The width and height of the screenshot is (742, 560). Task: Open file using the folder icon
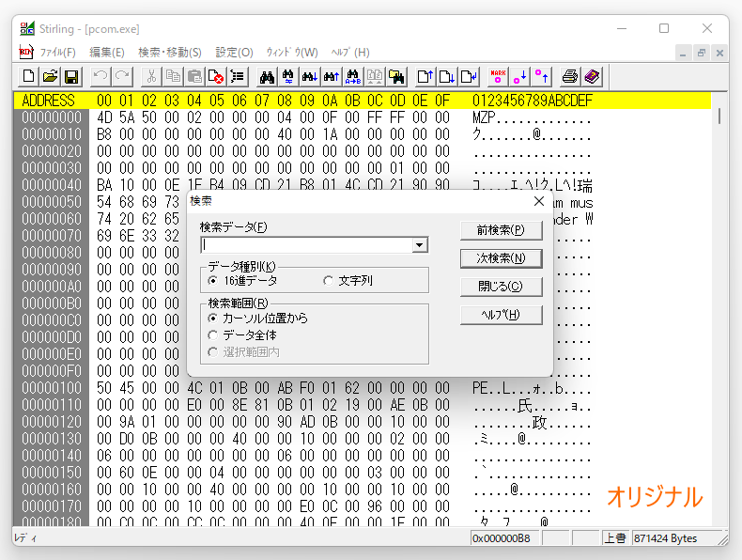[50, 77]
